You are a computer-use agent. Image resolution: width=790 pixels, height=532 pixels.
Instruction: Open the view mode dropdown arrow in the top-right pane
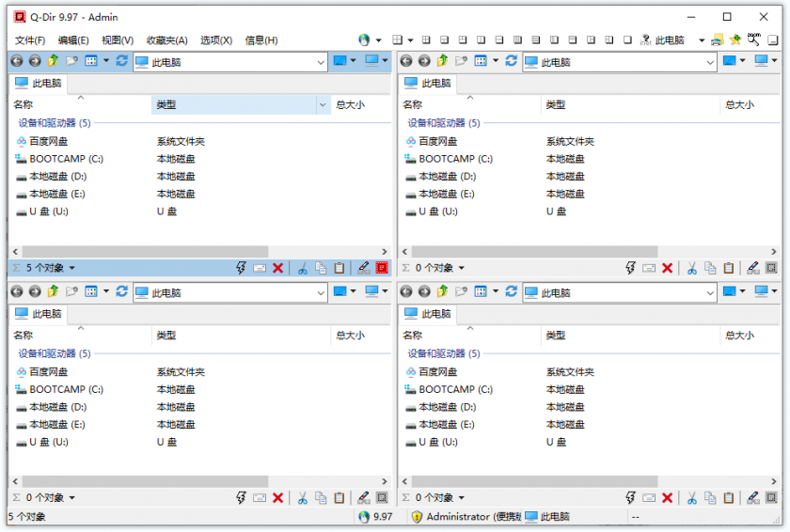[497, 61]
